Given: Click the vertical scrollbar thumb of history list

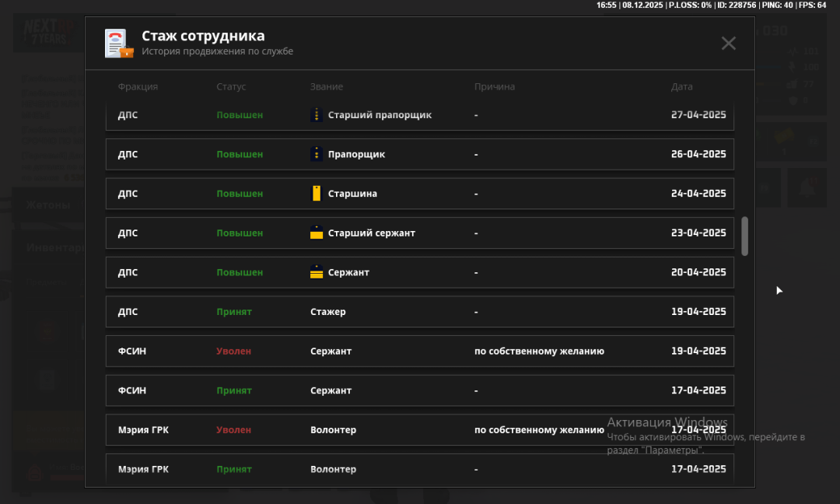Looking at the screenshot, I should pyautogui.click(x=744, y=236).
